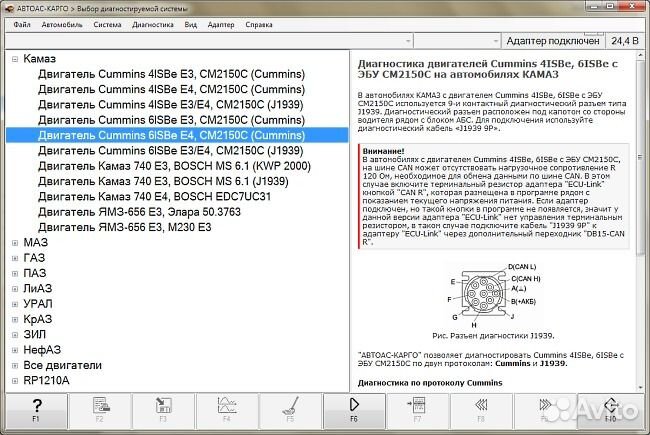
Task: Expand the RP1210A tree node
Action: click(15, 380)
